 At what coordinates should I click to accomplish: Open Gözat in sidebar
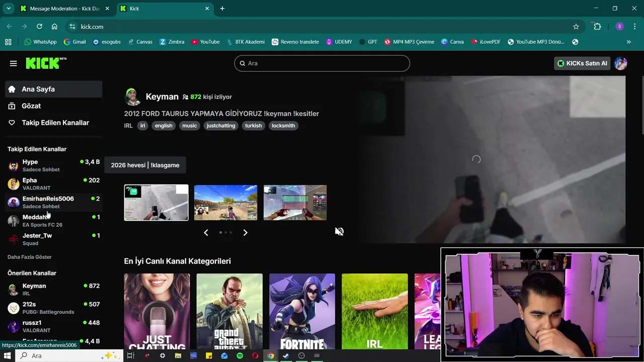pos(54,106)
